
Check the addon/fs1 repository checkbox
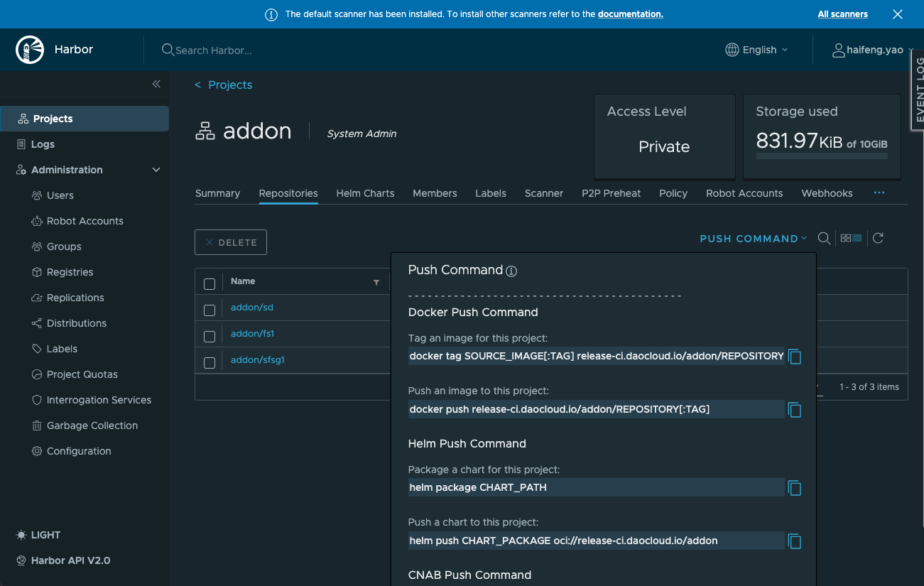210,337
